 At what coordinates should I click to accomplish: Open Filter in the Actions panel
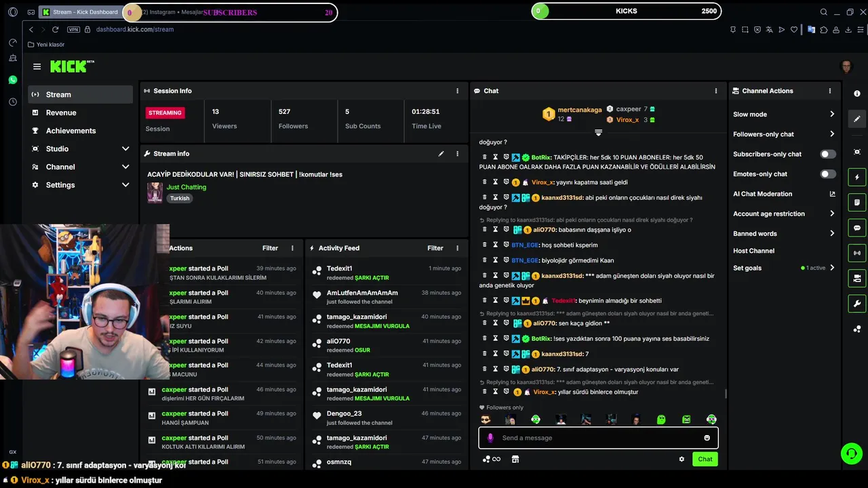tap(270, 248)
